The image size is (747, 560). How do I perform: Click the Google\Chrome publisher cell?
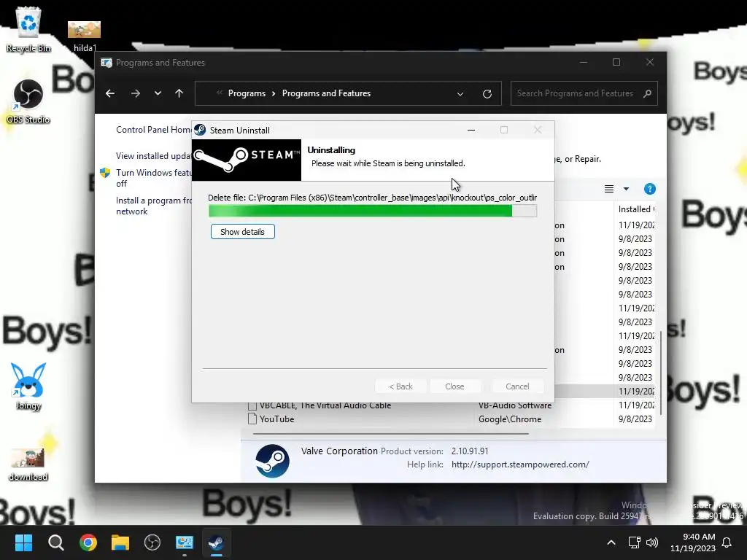(x=510, y=419)
